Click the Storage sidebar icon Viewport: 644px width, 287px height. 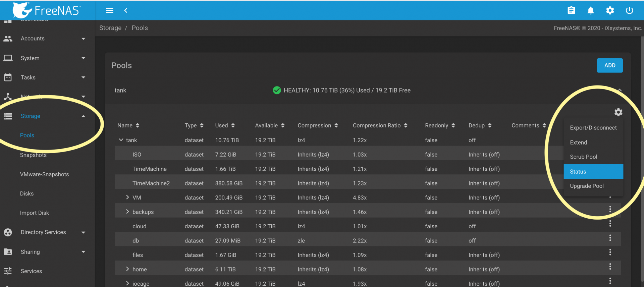point(8,116)
